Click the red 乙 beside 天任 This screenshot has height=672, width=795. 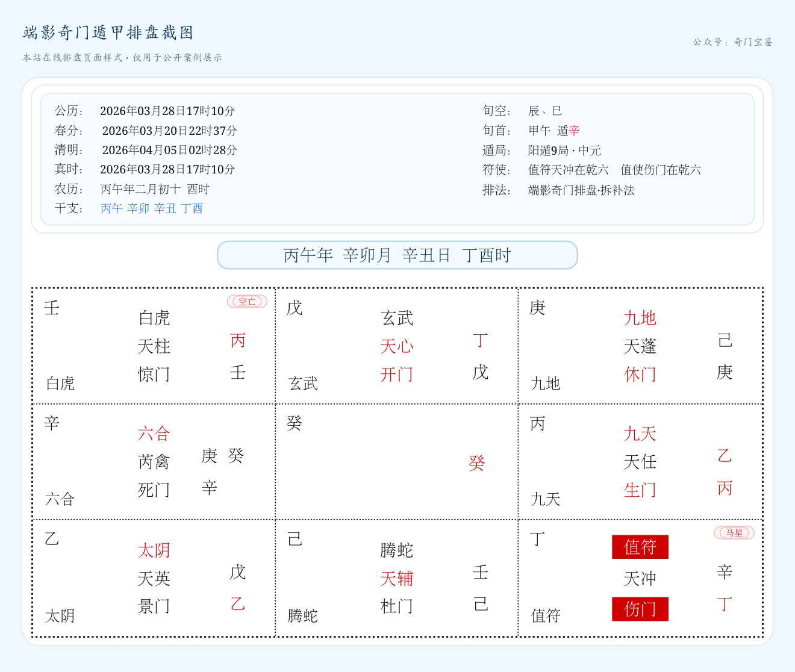coord(725,456)
